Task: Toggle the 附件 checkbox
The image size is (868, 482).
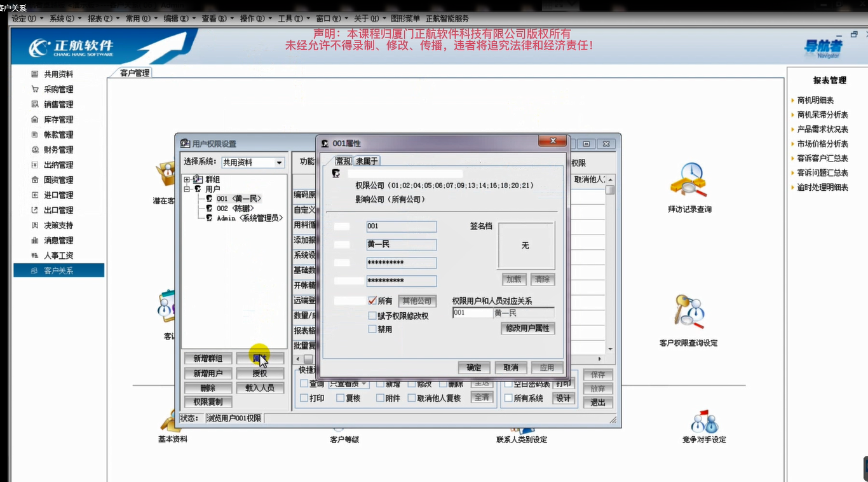Action: point(381,398)
